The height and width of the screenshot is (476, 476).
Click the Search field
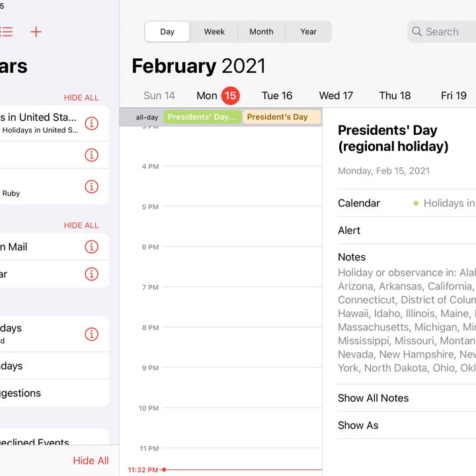coord(442,32)
